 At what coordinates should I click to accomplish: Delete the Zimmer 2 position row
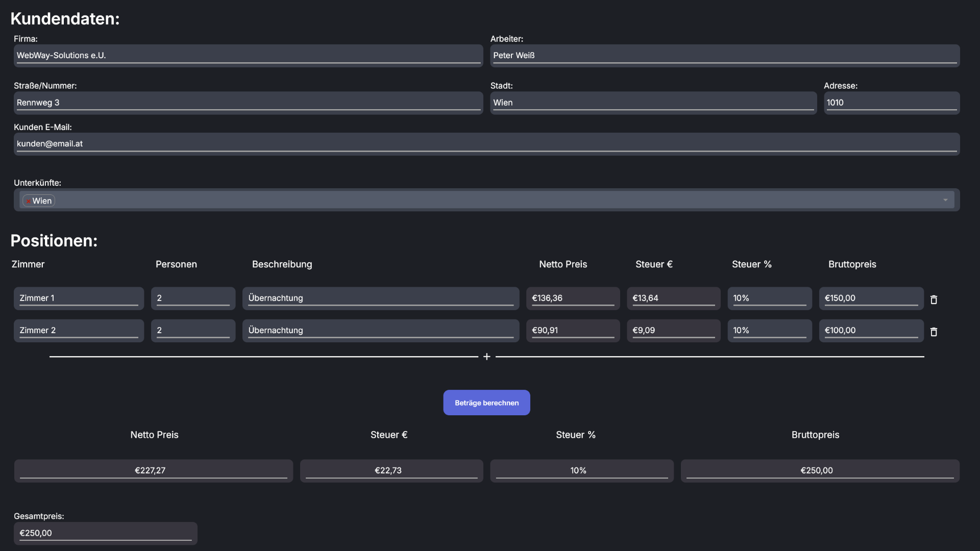click(934, 332)
